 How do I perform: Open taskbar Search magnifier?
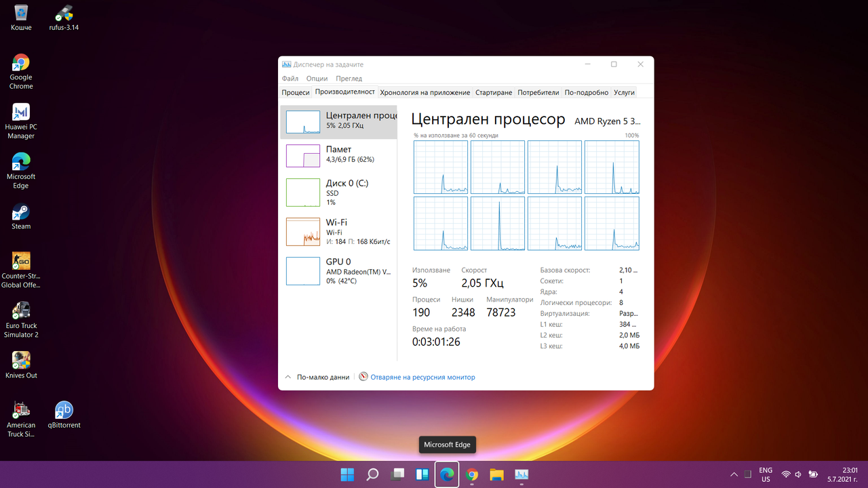pos(372,474)
